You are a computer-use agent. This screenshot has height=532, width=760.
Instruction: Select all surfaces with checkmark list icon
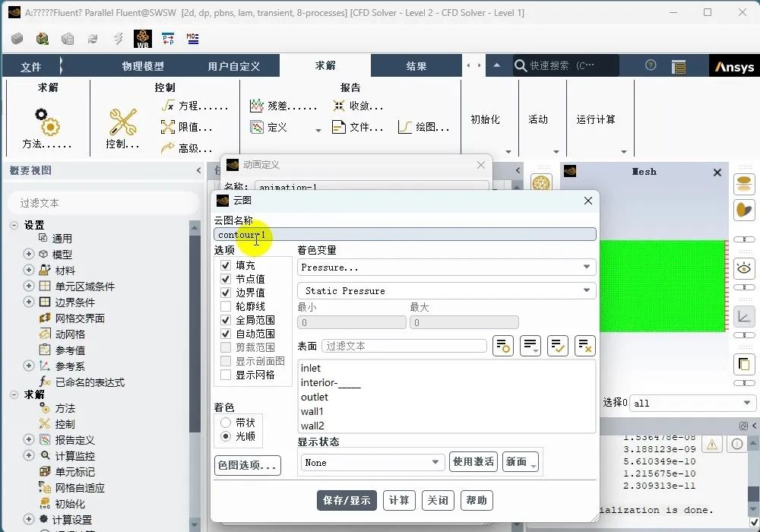coord(558,346)
